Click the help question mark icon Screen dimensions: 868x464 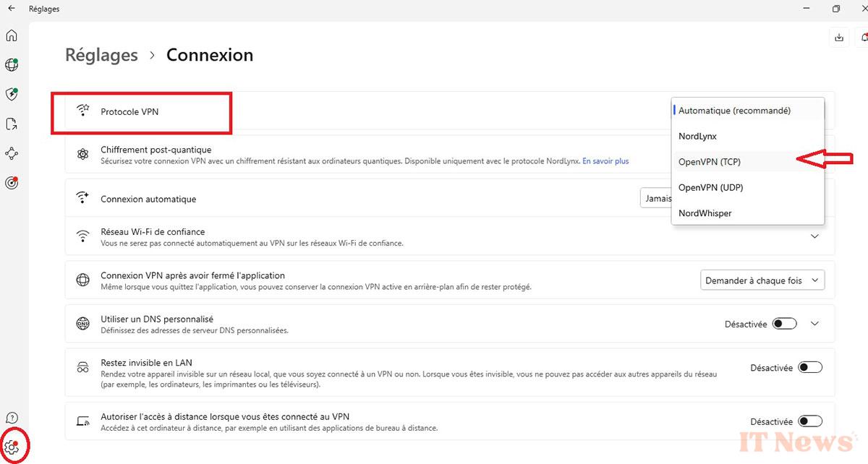click(12, 418)
